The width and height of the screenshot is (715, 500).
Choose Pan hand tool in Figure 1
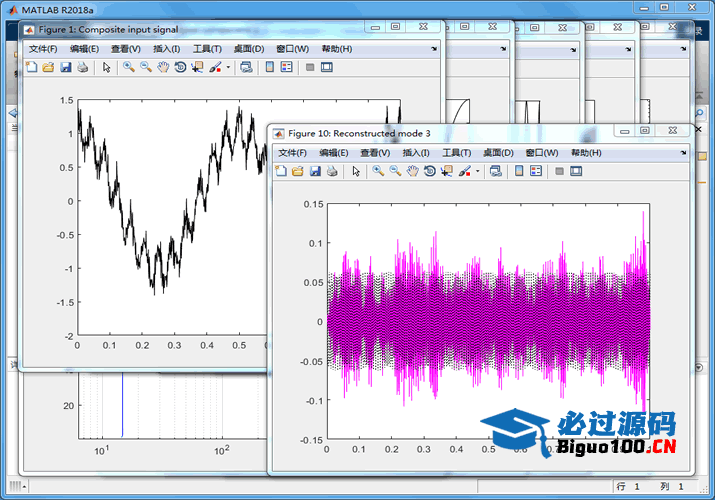coord(163,67)
